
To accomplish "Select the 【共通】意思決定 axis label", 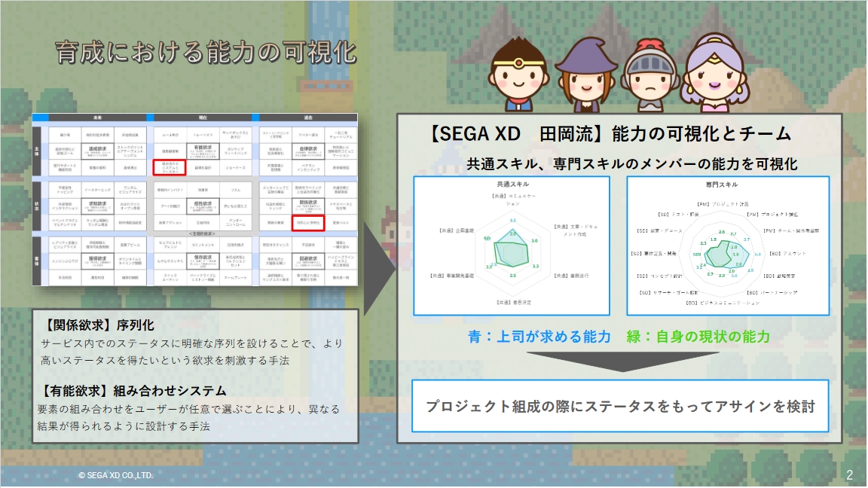I will (x=514, y=303).
